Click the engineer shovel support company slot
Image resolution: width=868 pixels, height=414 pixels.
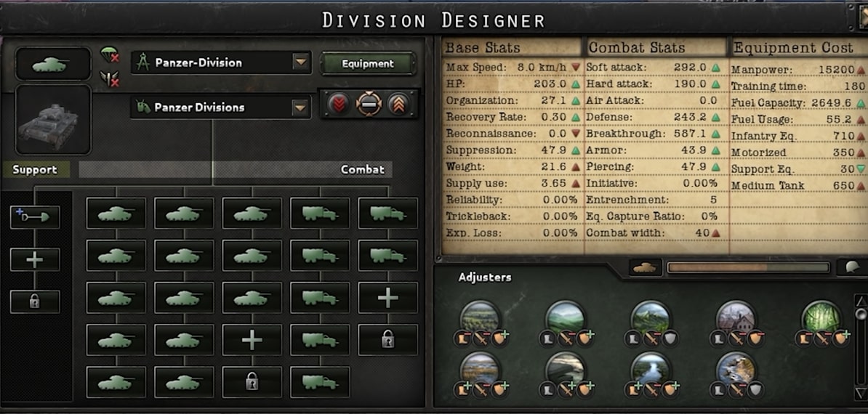[x=34, y=217]
